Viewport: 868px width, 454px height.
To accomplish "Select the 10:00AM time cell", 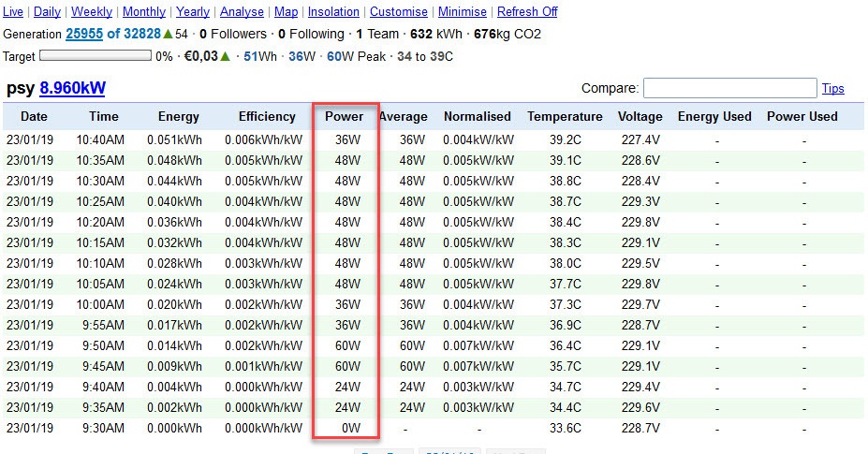I will tap(100, 304).
